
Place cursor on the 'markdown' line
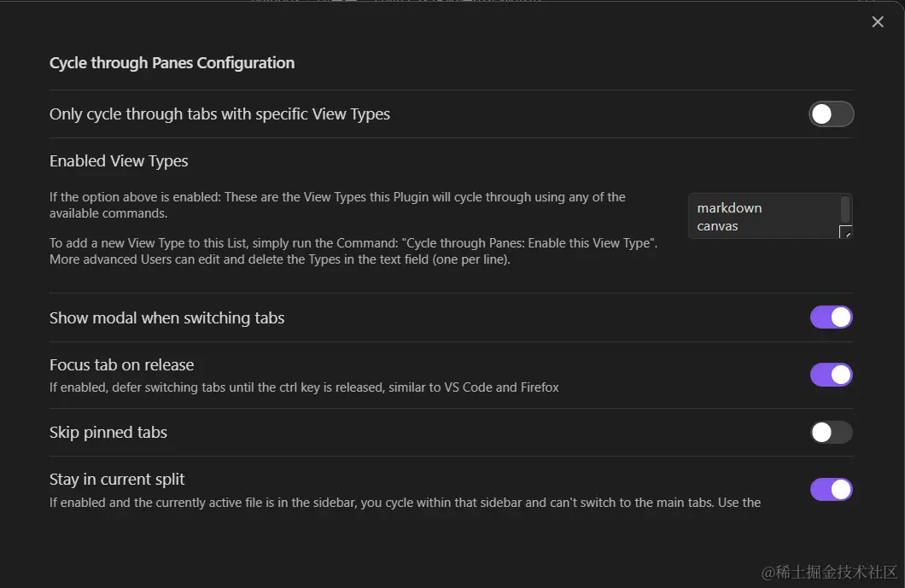pos(729,207)
